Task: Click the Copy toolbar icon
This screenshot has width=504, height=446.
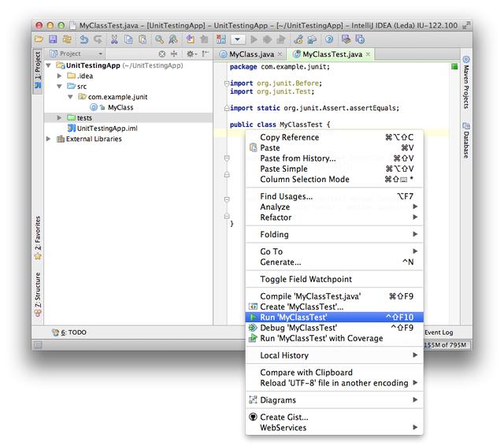Action: click(x=128, y=39)
